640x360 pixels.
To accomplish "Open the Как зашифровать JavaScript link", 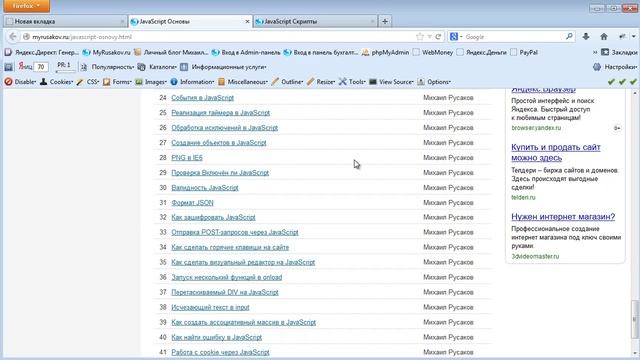I will click(x=213, y=217).
